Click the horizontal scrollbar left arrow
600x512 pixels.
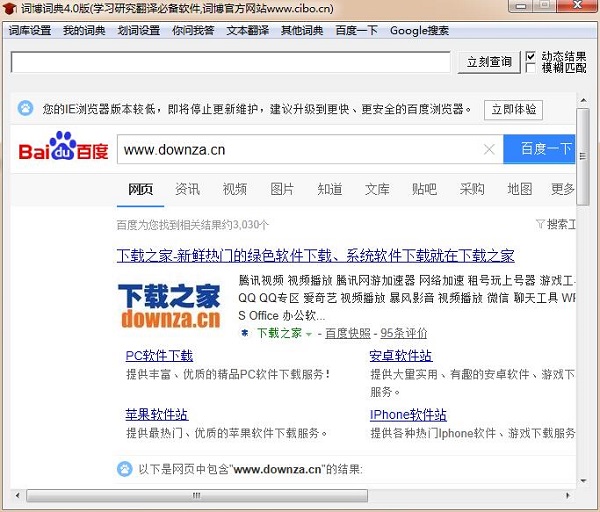17,495
